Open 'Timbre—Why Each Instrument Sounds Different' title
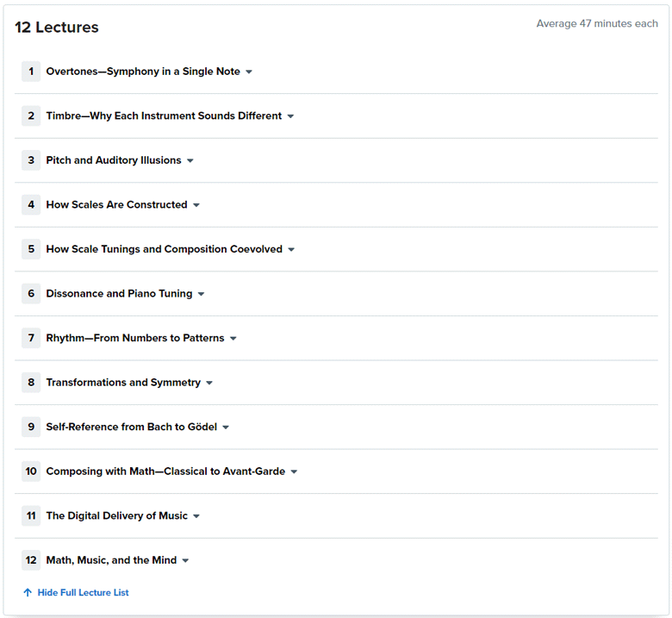Screen dimensions: 672x618 [165, 115]
